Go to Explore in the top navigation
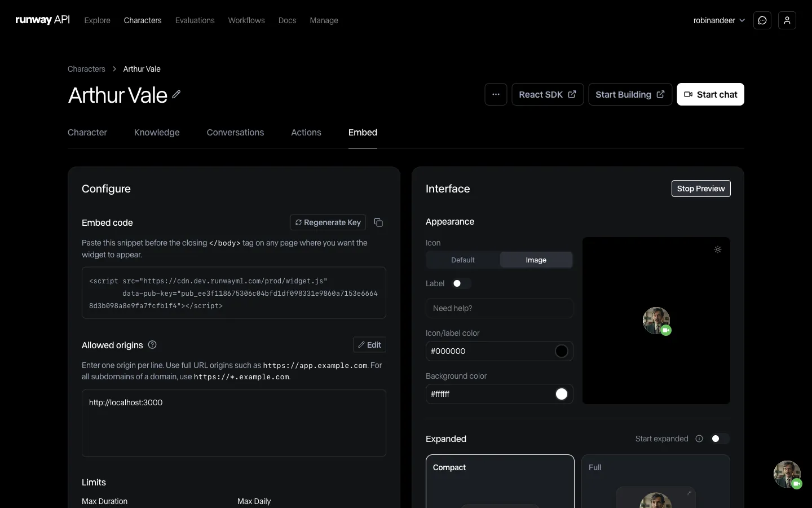The image size is (812, 508). pyautogui.click(x=98, y=20)
